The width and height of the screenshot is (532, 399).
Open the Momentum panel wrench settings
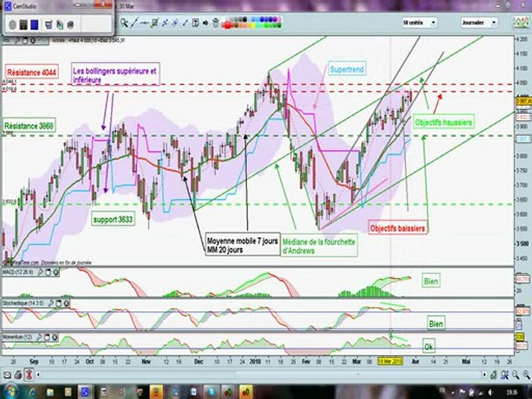39,337
